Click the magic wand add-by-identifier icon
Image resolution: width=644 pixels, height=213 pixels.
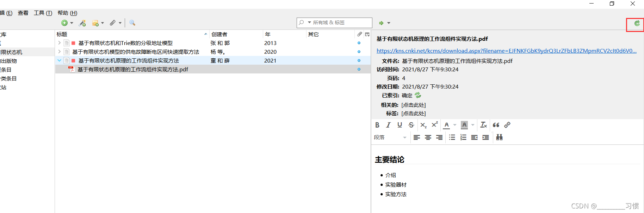tap(82, 23)
